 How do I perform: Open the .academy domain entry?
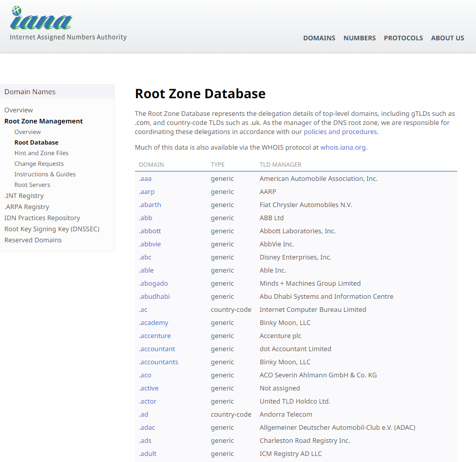coord(154,323)
